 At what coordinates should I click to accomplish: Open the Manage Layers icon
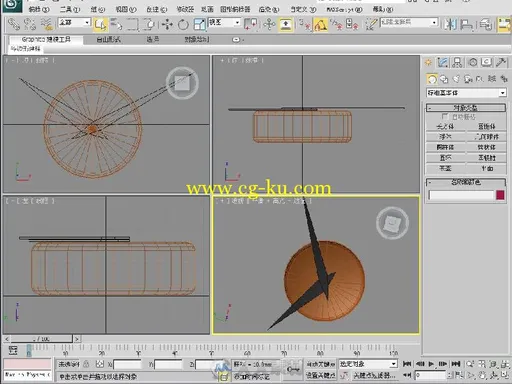click(486, 24)
